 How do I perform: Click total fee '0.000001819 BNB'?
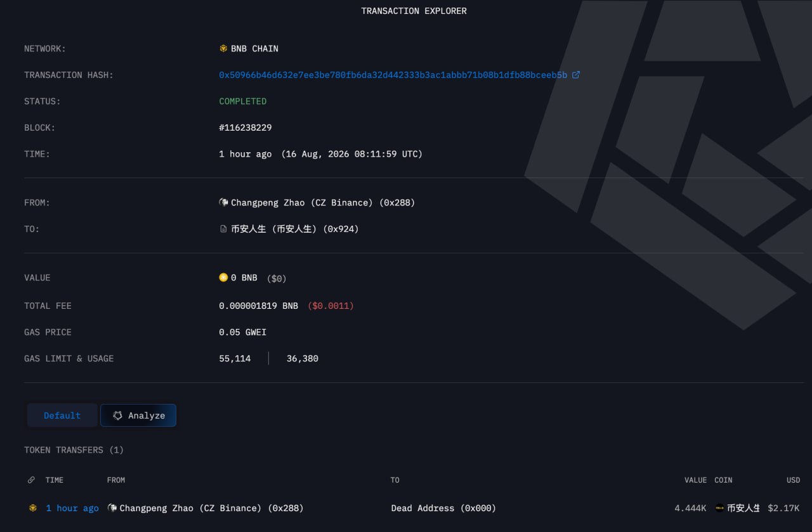(258, 306)
